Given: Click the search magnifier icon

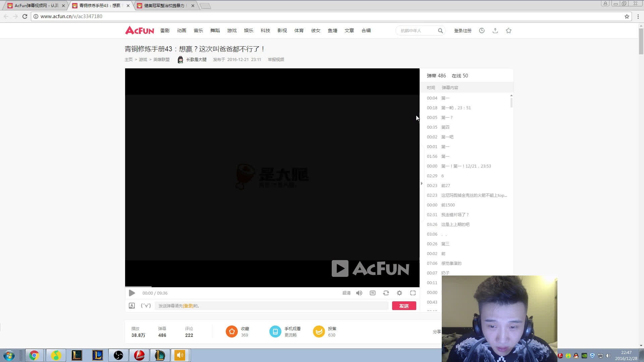Looking at the screenshot, I should click(x=440, y=31).
